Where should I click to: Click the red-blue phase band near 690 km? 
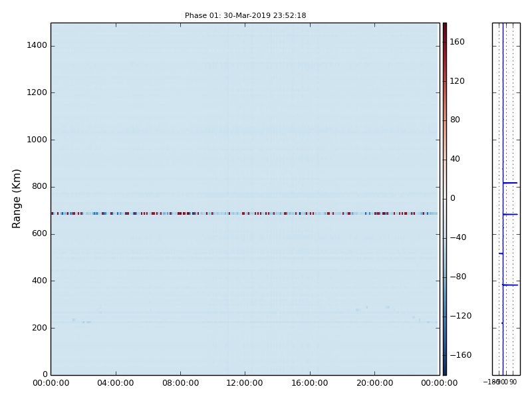point(244,213)
